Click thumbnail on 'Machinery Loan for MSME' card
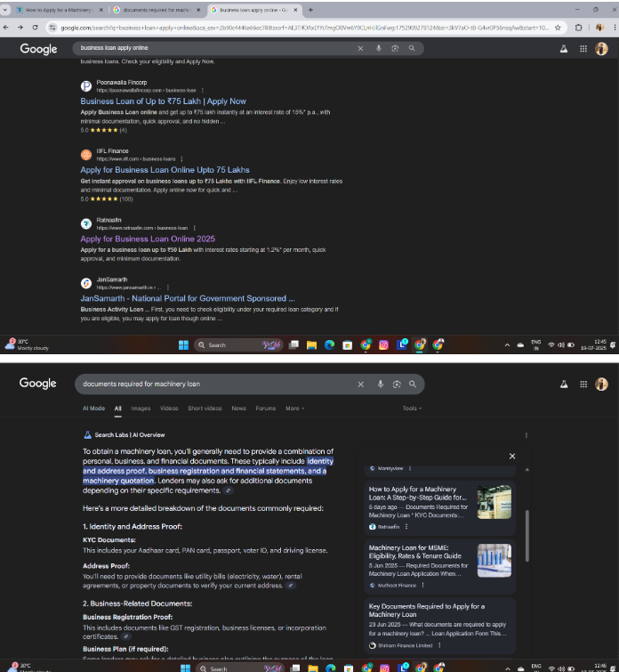 tap(494, 561)
